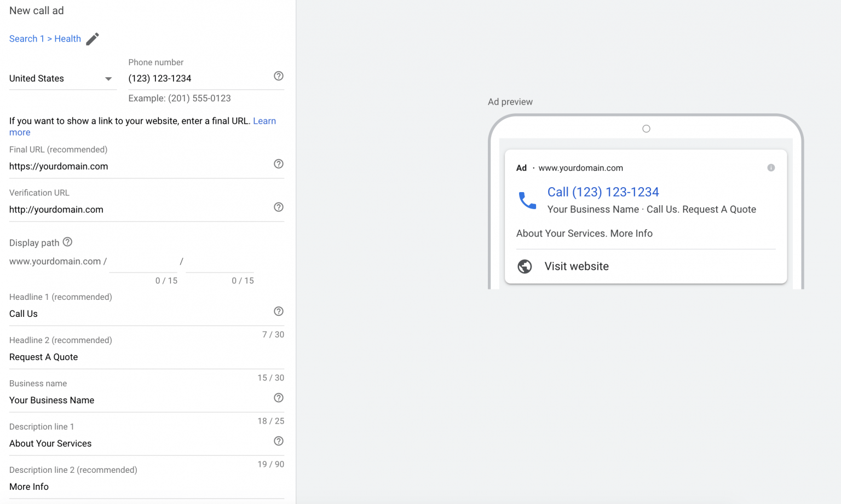This screenshot has width=841, height=504.
Task: Click the pencil edit icon beside the breadcrumb
Action: click(92, 39)
